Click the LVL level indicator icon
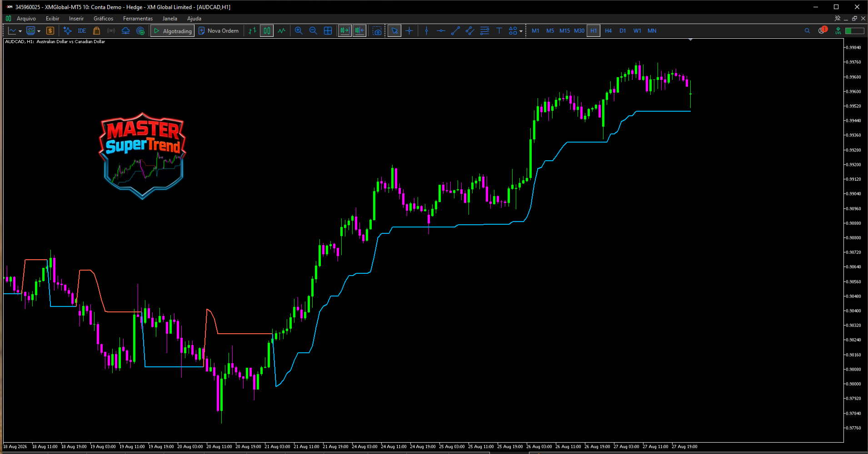 (838, 31)
